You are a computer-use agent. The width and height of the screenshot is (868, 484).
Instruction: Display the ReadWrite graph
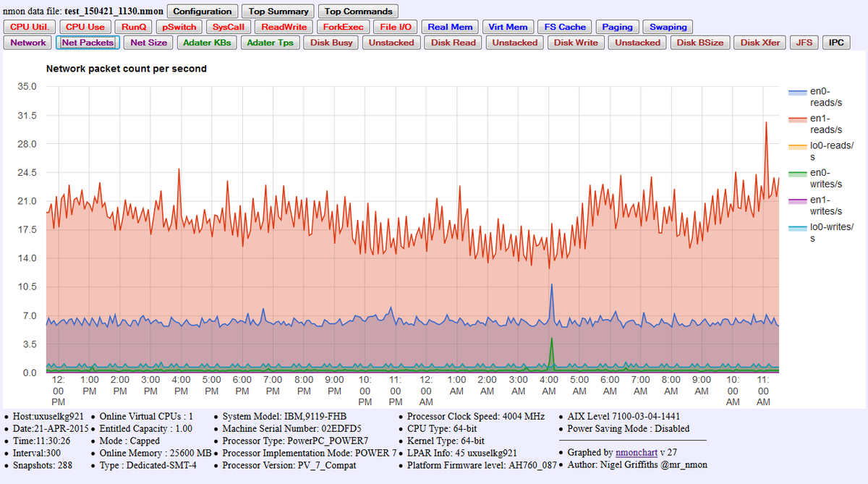[284, 27]
